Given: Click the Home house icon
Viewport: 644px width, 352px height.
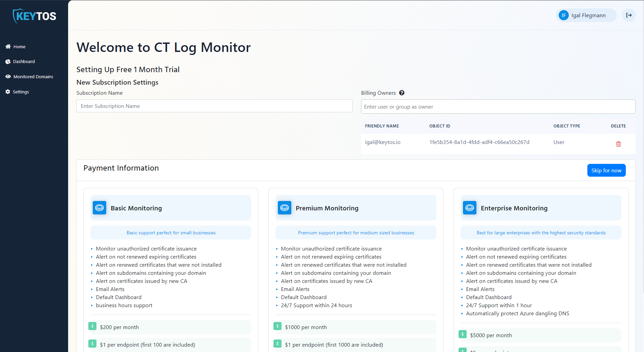Looking at the screenshot, I should coord(8,47).
